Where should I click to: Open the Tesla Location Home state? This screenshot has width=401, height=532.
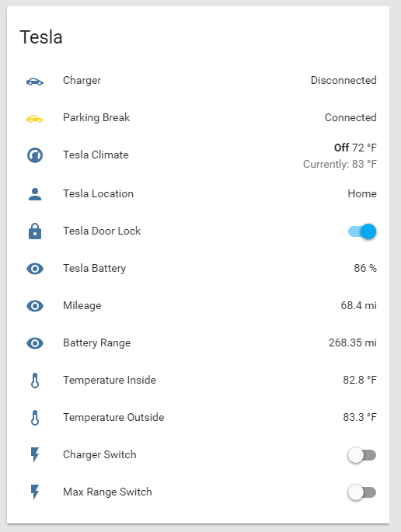coord(362,193)
